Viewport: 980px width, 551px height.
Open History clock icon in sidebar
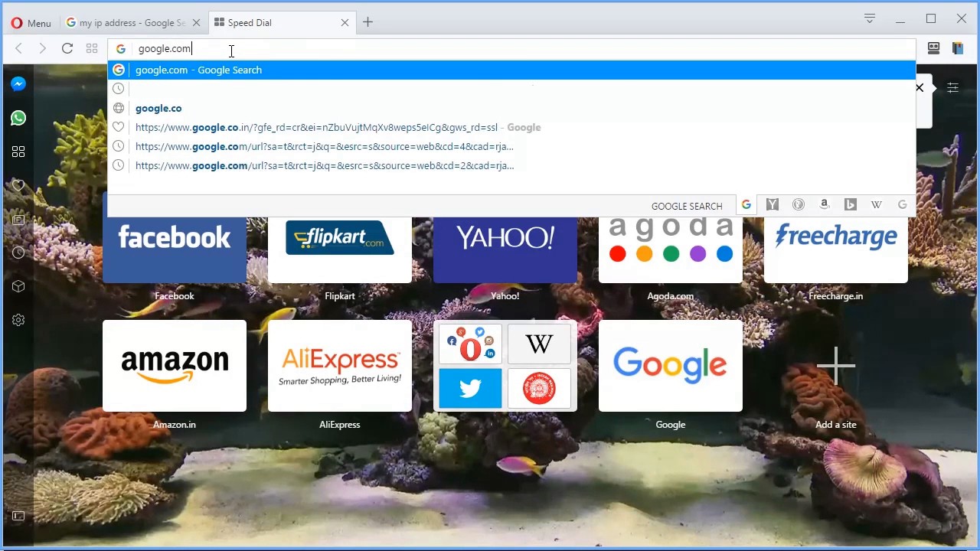point(18,253)
